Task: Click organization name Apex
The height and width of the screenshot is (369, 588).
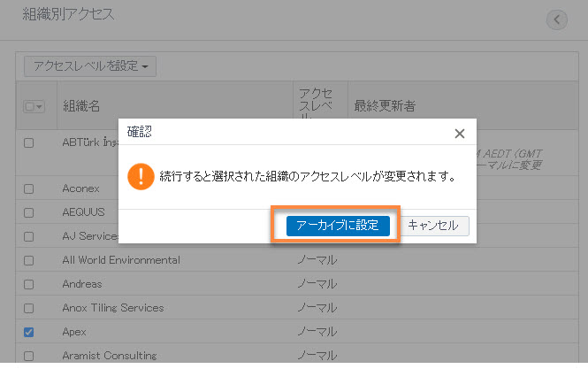Action: (74, 332)
